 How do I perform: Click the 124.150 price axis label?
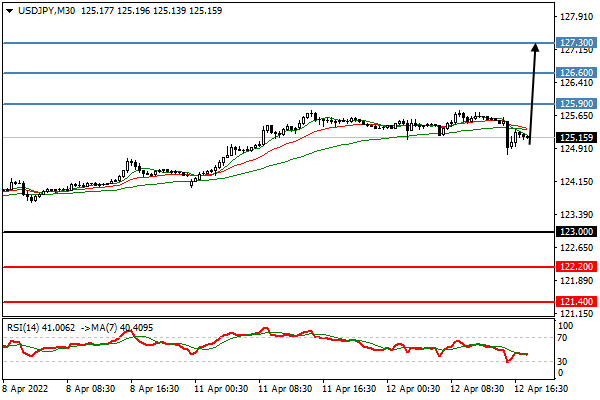pos(576,182)
